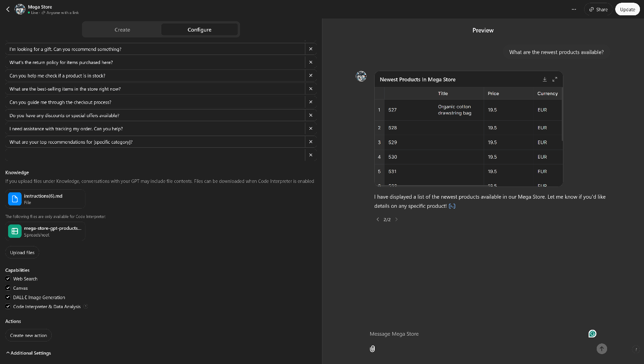Toggle the Web Search capability
The height and width of the screenshot is (364, 644).
(x=8, y=278)
